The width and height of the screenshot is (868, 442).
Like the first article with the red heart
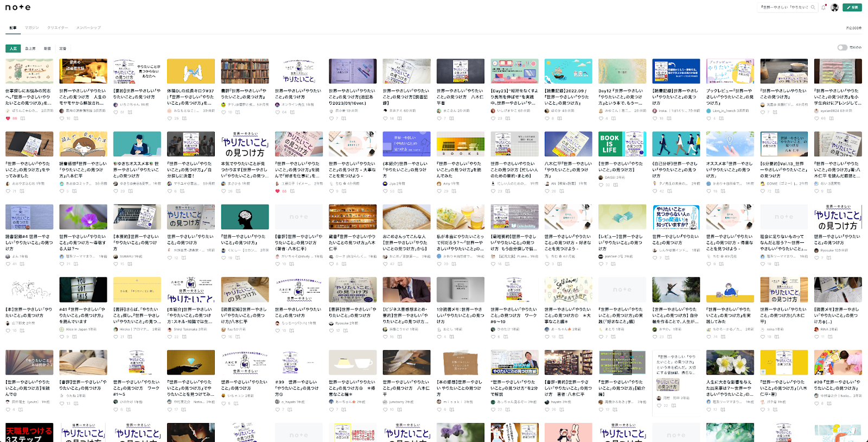[8, 118]
